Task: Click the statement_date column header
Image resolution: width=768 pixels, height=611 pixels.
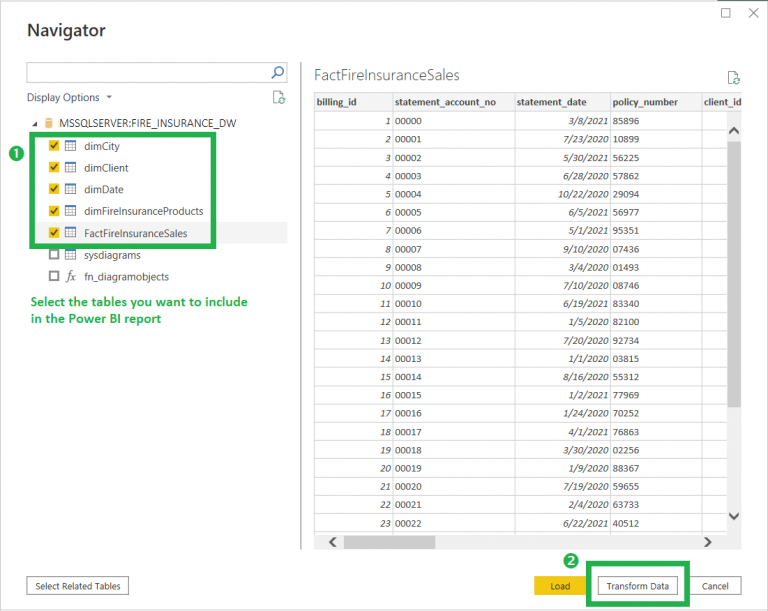Action: pos(551,102)
